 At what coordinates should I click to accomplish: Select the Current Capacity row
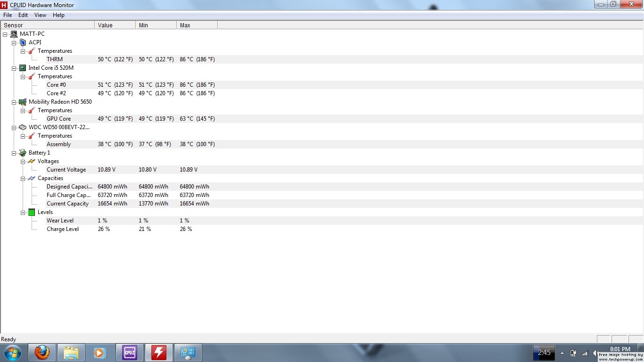tap(322, 204)
